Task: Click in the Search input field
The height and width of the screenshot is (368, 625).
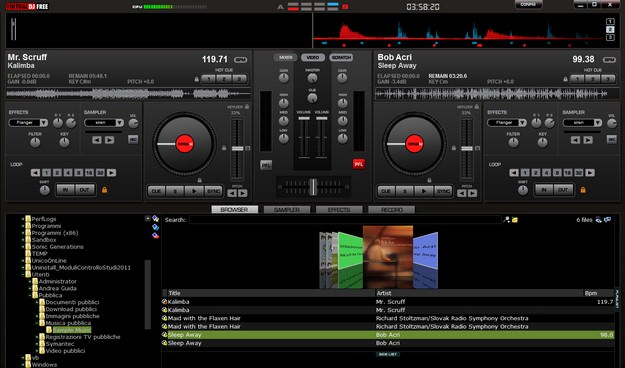Action: point(345,220)
